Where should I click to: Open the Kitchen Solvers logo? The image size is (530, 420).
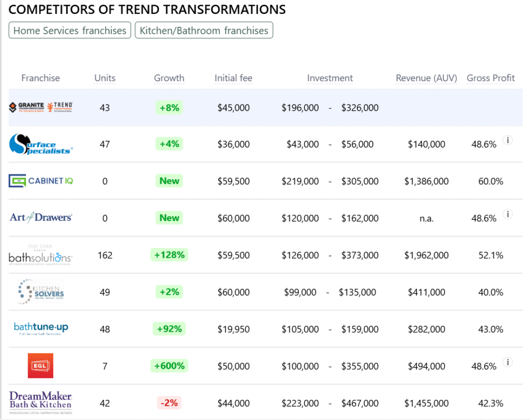pyautogui.click(x=40, y=292)
